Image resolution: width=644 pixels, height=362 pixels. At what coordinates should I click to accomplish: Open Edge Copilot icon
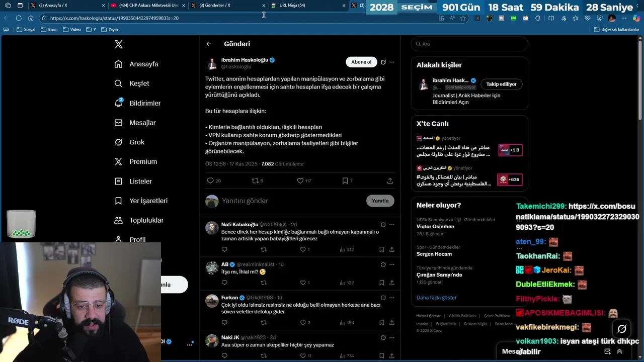coord(636,18)
